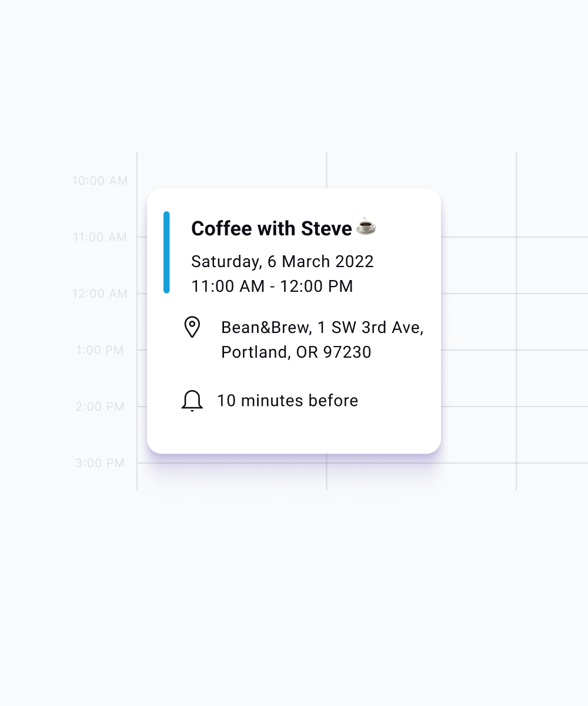Image resolution: width=588 pixels, height=706 pixels.
Task: Edit the 10 minutes before reminder
Action: [287, 401]
